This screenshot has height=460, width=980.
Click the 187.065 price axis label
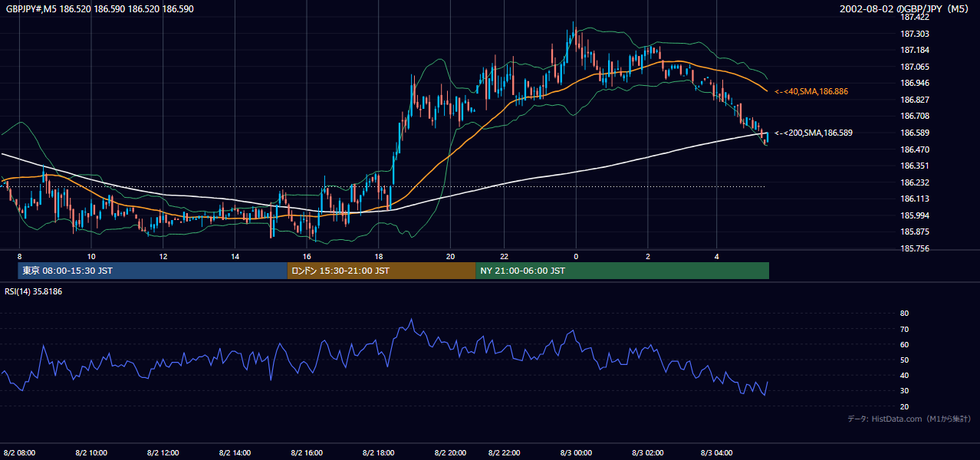point(915,67)
